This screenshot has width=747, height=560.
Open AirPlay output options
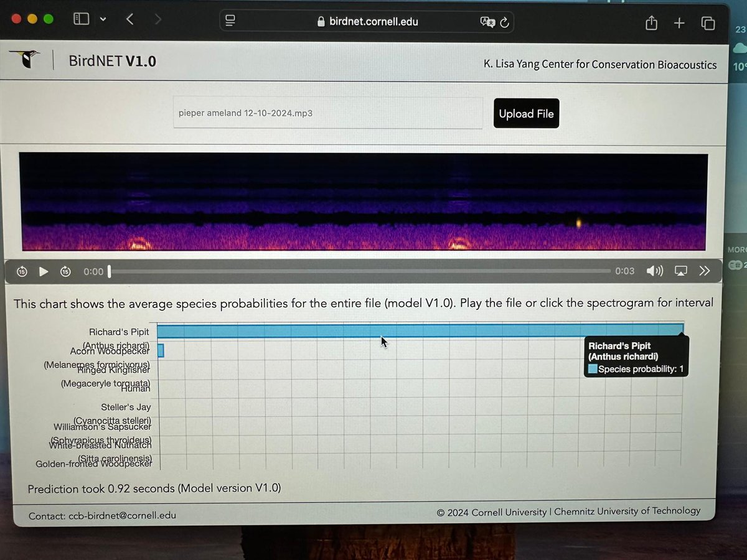pyautogui.click(x=681, y=271)
